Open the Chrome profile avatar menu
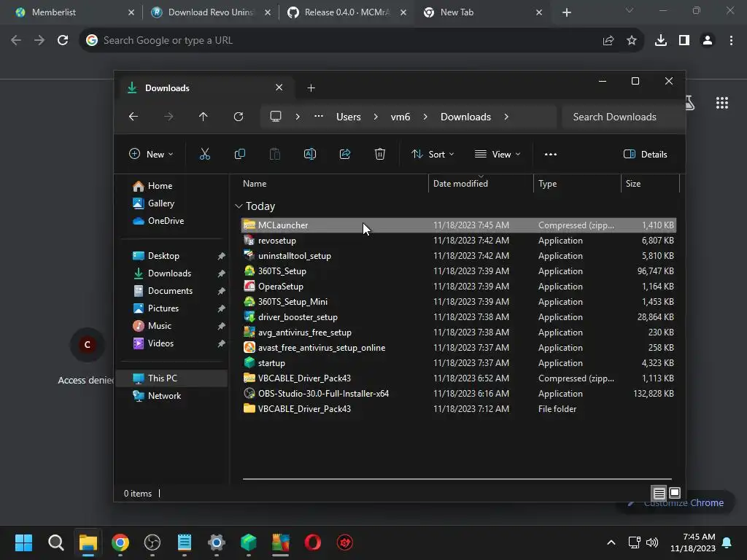The image size is (747, 560). [x=708, y=41]
